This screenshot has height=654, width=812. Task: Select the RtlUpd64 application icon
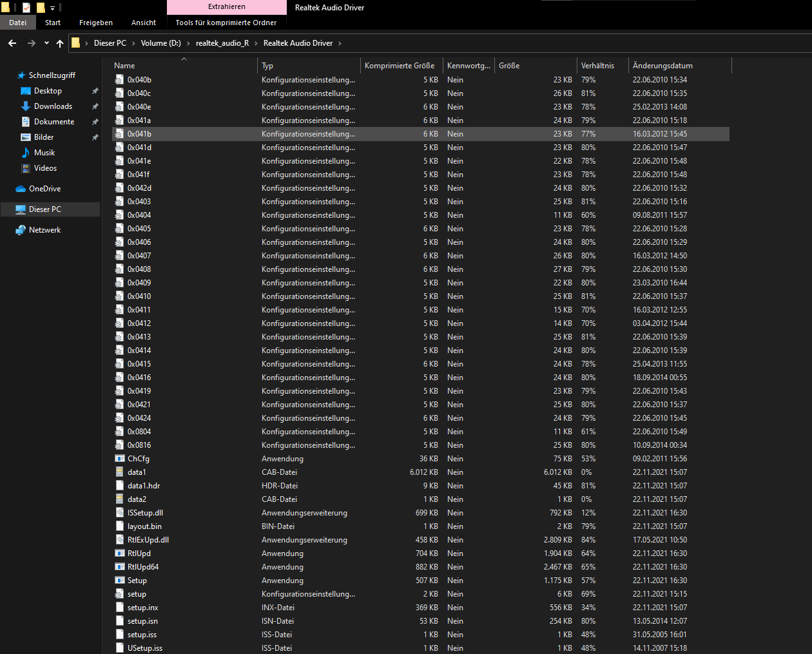pos(119,567)
